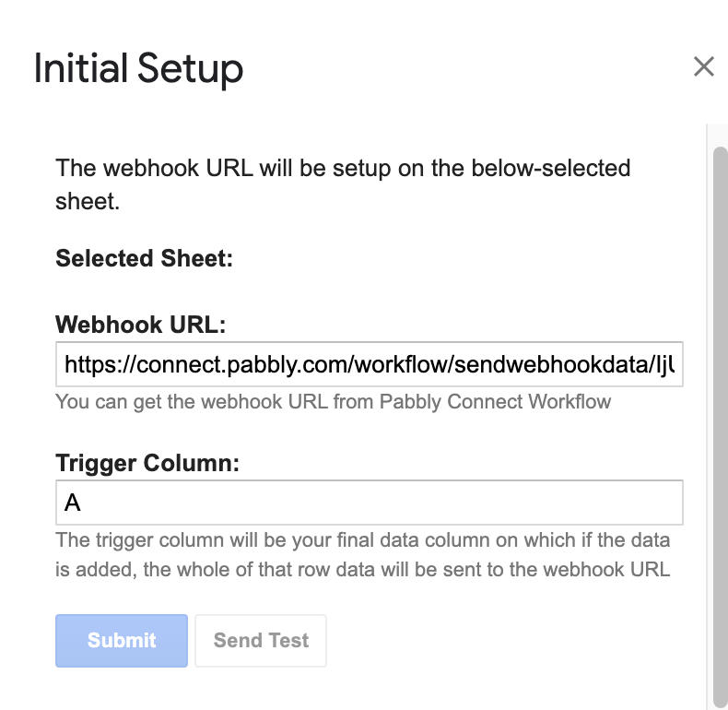
Task: Focus the Trigger Column input box
Action: point(370,503)
